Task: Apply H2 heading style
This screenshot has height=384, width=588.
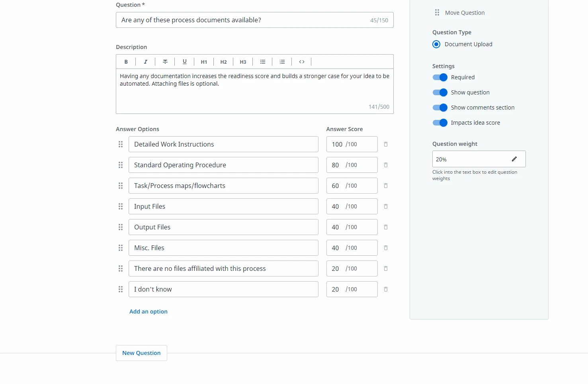Action: point(224,62)
